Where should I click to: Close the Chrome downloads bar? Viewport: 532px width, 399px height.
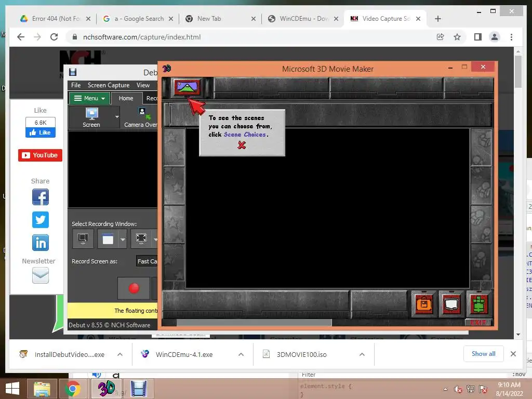pos(513,354)
